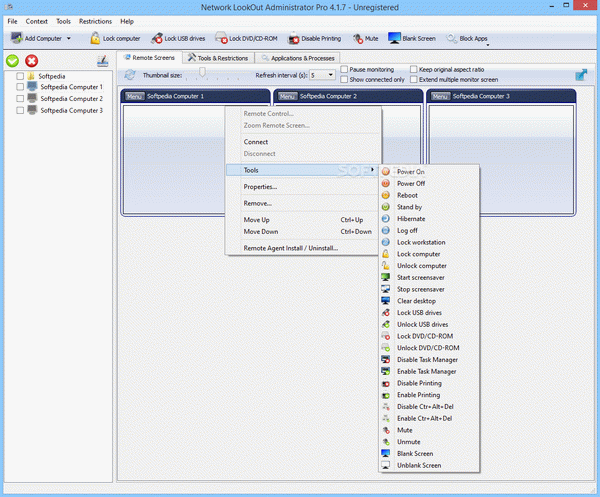The image size is (600, 497).
Task: Adjust the Thumbnail size slider handle
Action: point(202,72)
